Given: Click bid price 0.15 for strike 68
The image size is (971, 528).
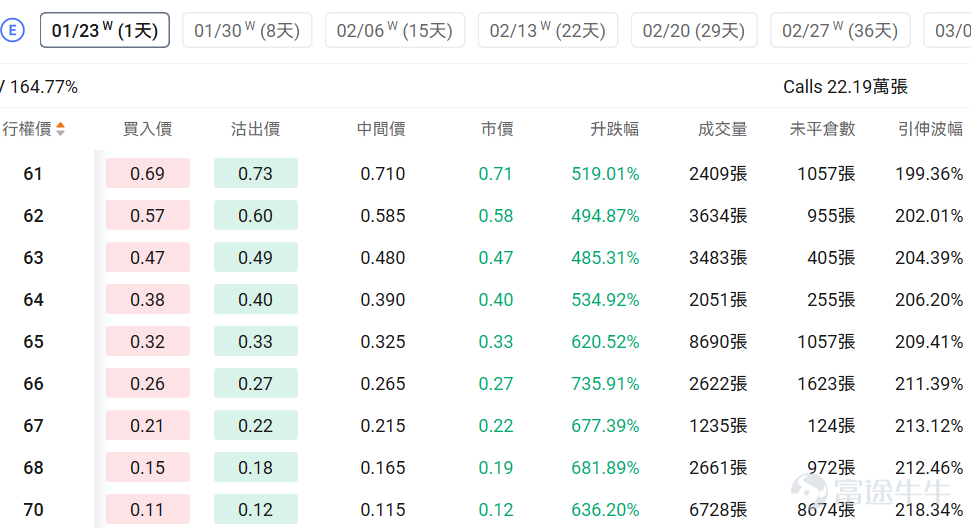Looking at the screenshot, I should tap(147, 467).
